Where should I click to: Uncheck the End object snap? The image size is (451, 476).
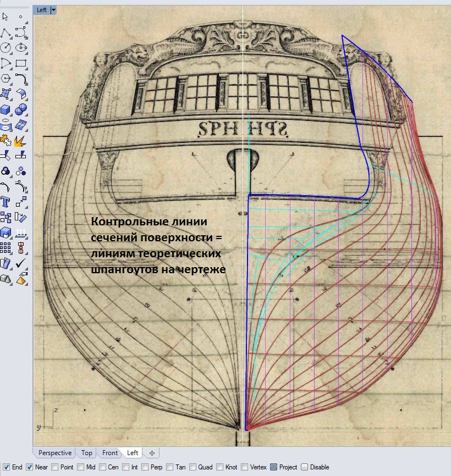tap(5, 467)
